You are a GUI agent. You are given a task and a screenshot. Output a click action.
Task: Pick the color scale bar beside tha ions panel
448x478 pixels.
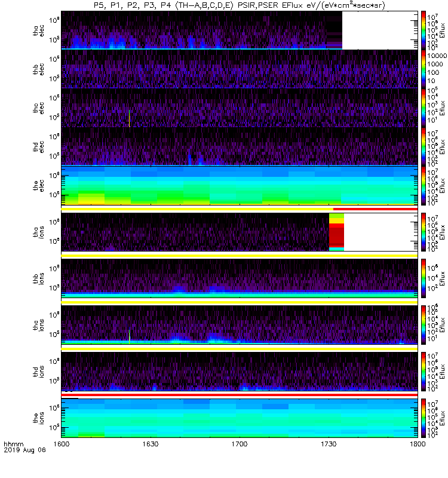click(x=424, y=232)
